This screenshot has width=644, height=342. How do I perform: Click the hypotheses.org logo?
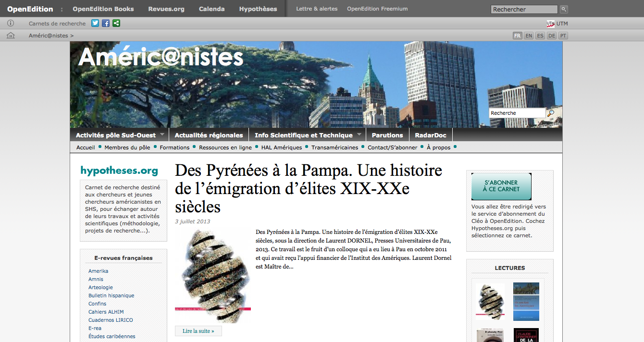(x=119, y=171)
